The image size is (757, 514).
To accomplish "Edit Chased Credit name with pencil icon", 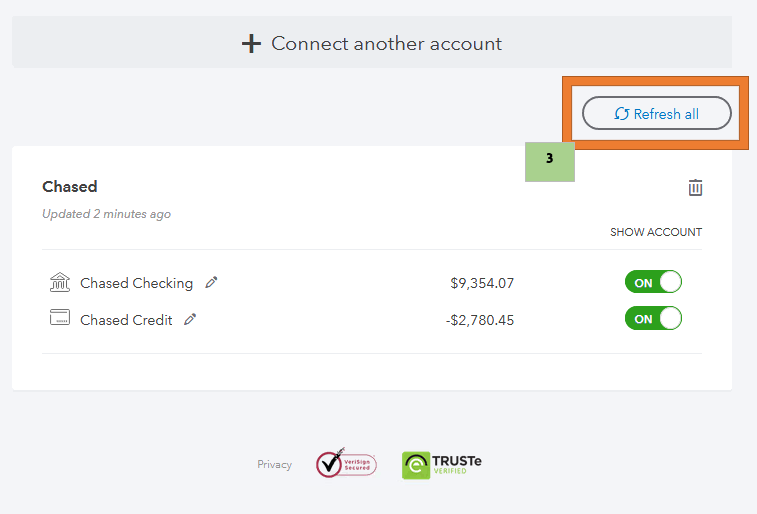I will point(190,320).
